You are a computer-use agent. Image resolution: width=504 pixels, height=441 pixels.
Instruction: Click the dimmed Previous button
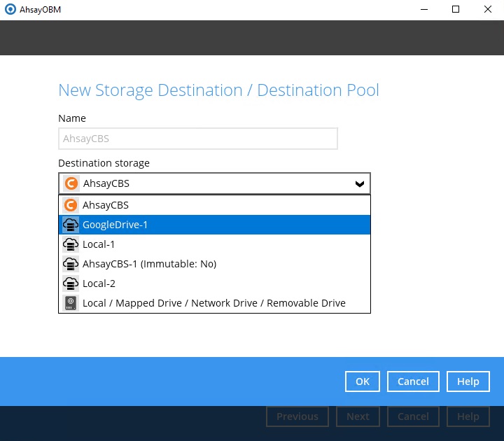tap(297, 416)
